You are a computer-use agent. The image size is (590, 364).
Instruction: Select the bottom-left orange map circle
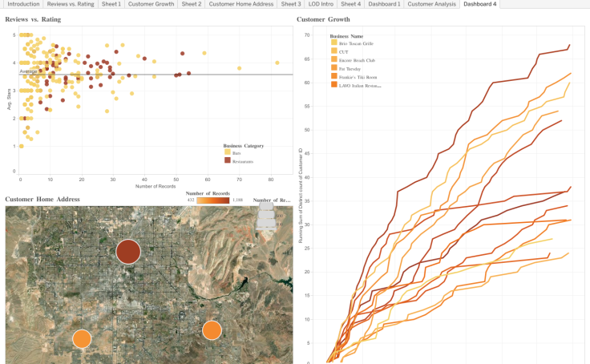pyautogui.click(x=82, y=339)
